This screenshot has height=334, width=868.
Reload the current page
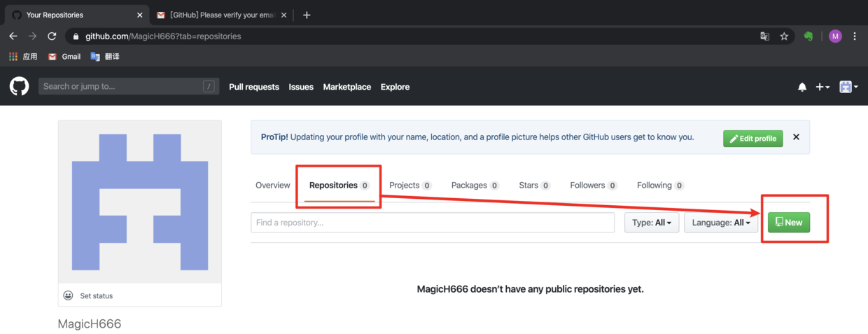52,36
